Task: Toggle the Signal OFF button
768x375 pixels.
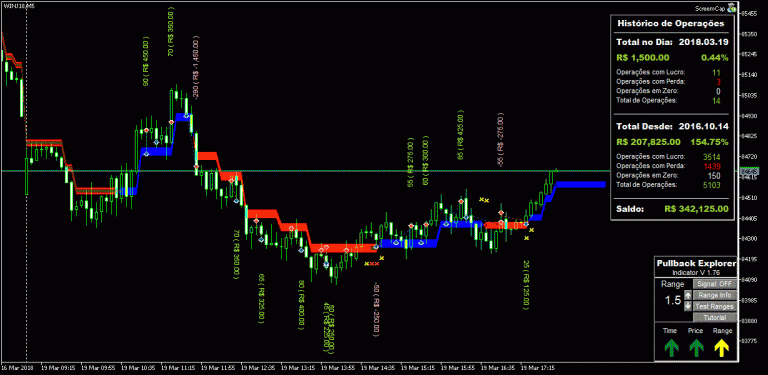Action: (x=715, y=284)
